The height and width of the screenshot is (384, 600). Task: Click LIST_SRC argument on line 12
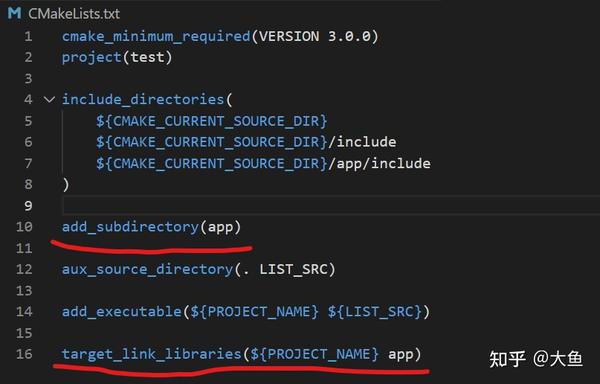coord(293,270)
